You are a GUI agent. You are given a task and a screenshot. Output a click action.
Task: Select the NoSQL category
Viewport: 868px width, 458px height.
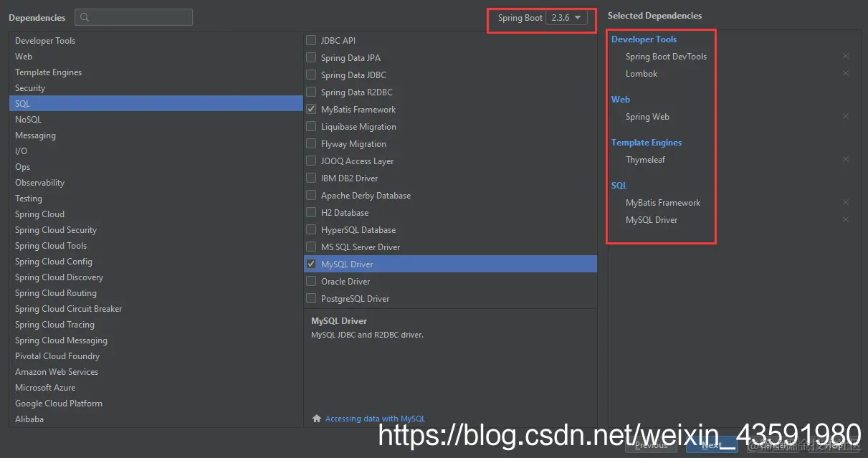[28, 119]
